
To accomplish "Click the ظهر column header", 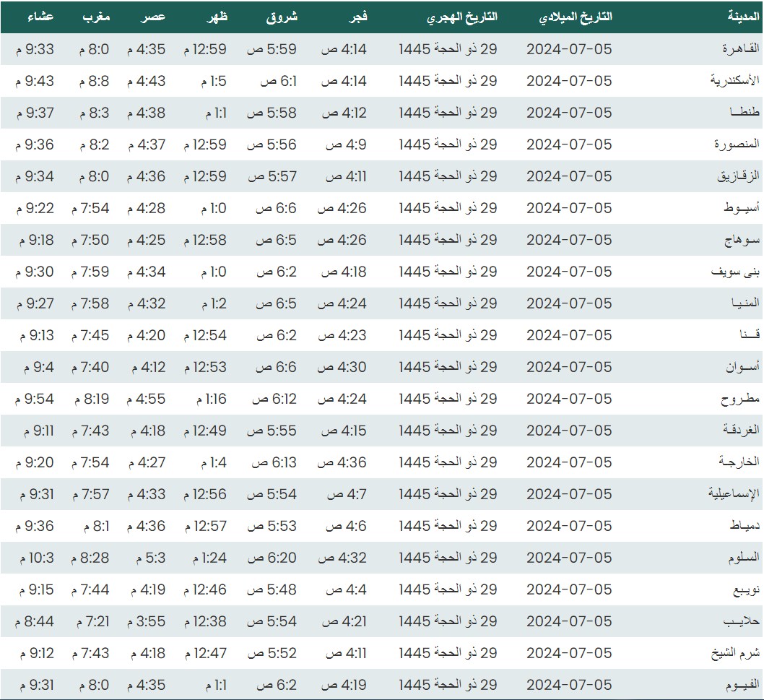I will click(217, 17).
